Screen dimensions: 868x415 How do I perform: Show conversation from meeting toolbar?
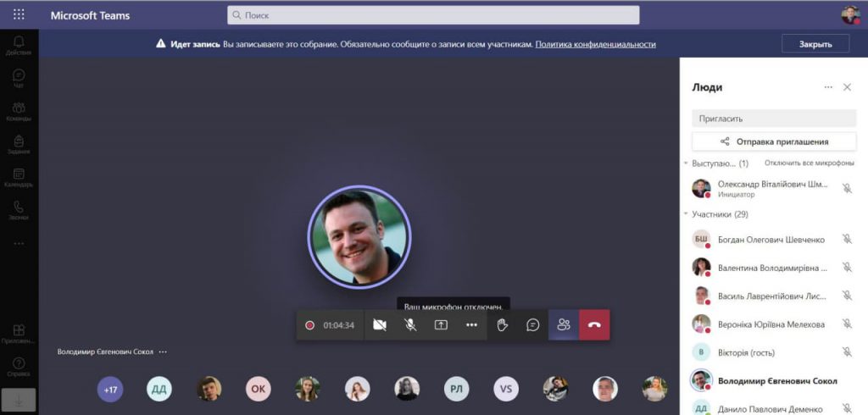(x=532, y=325)
